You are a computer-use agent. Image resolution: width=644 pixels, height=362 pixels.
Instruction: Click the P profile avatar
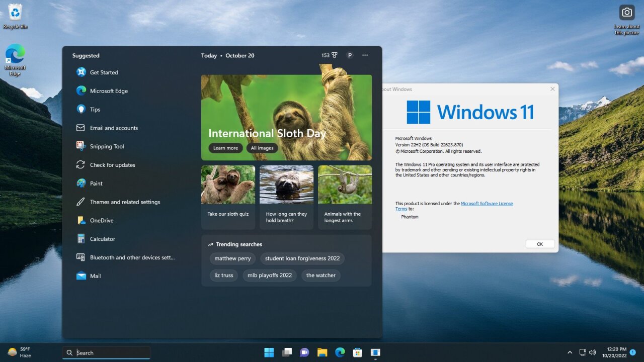coord(350,55)
